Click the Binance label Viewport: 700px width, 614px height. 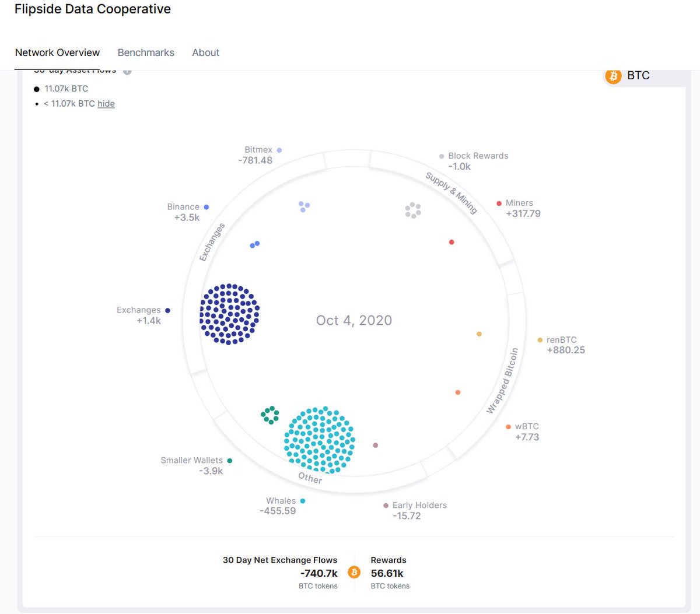click(183, 207)
